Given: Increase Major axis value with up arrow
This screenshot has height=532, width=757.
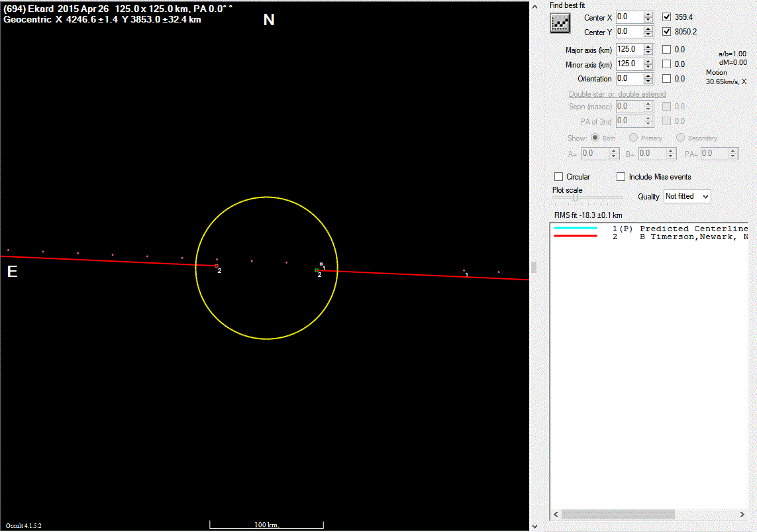Looking at the screenshot, I should 648,46.
